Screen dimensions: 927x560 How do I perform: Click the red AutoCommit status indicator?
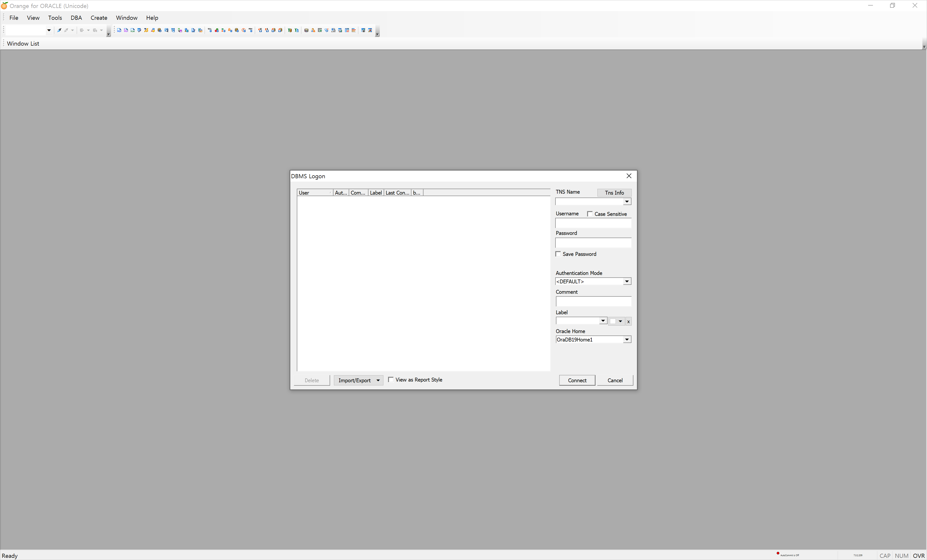(778, 553)
